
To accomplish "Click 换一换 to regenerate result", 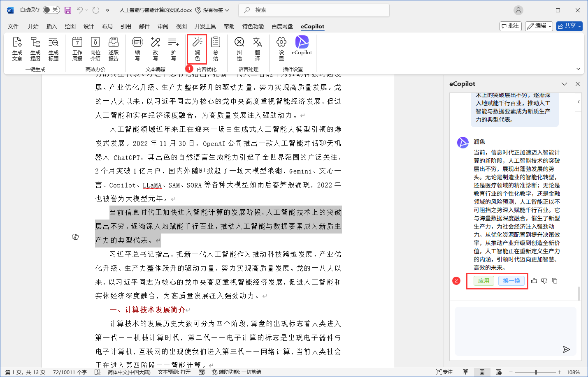I will click(x=511, y=281).
